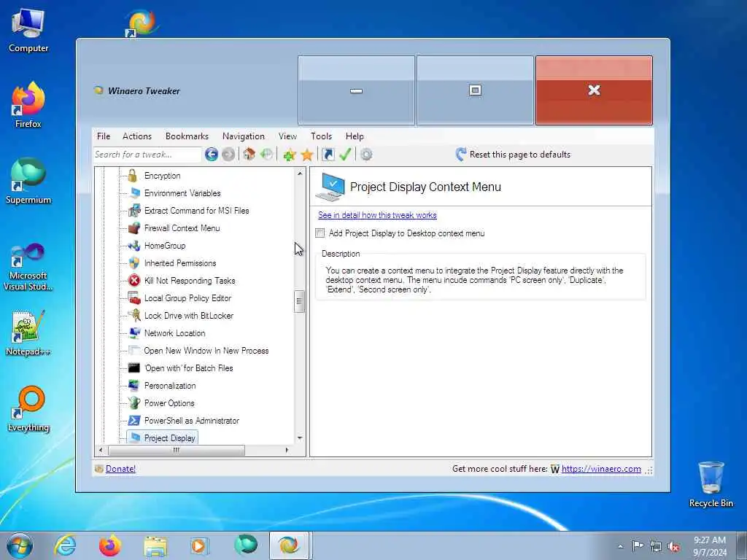Select Environment Variables in the tree
The height and width of the screenshot is (560, 747).
(182, 193)
